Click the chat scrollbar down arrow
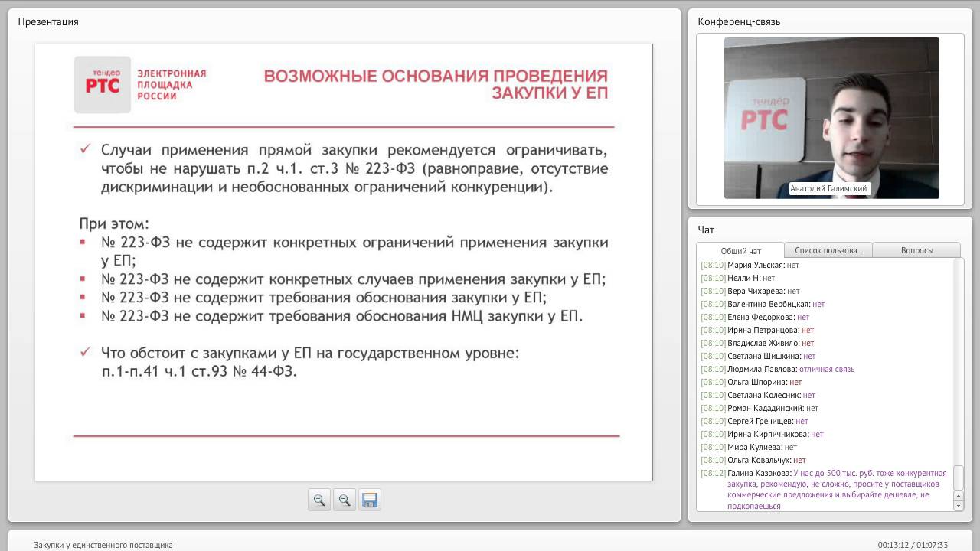Screen dimensions: 980x551 coord(958,506)
